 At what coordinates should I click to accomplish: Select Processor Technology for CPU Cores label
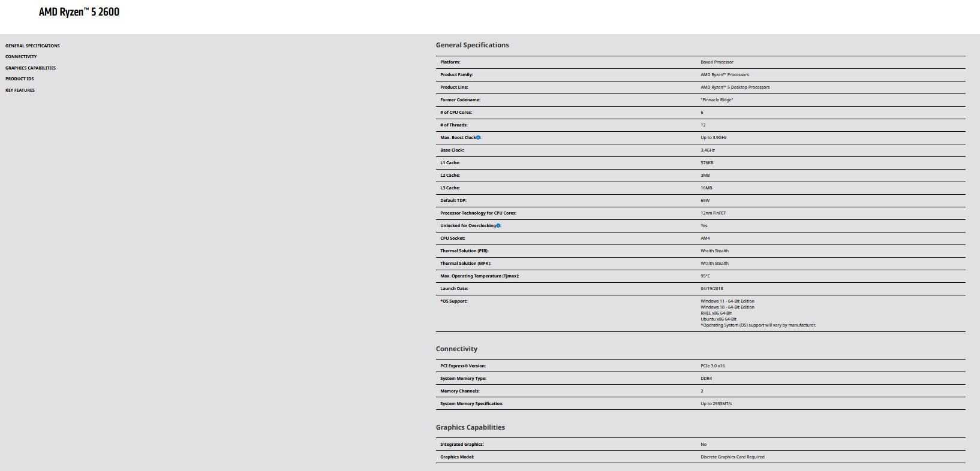478,213
